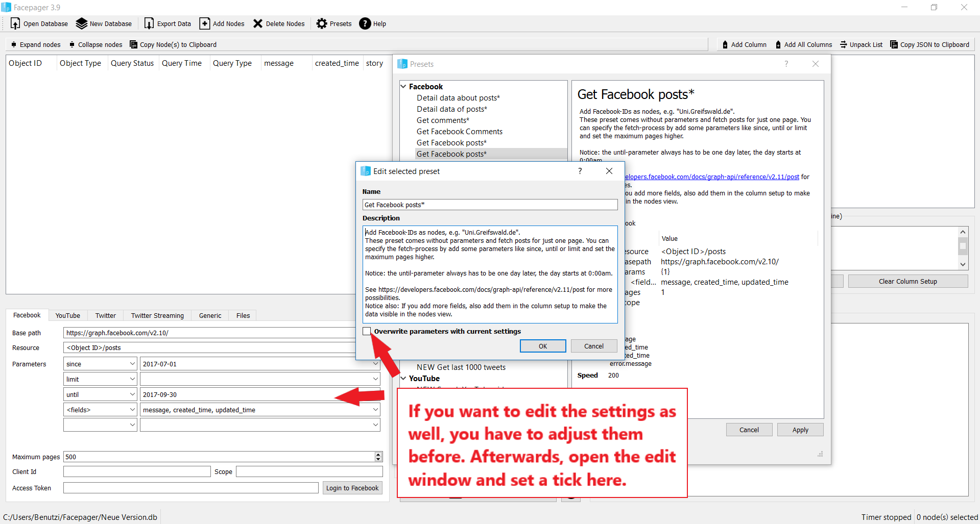The height and width of the screenshot is (524, 980).
Task: Select 'Detail data of posts*' preset
Action: [452, 109]
